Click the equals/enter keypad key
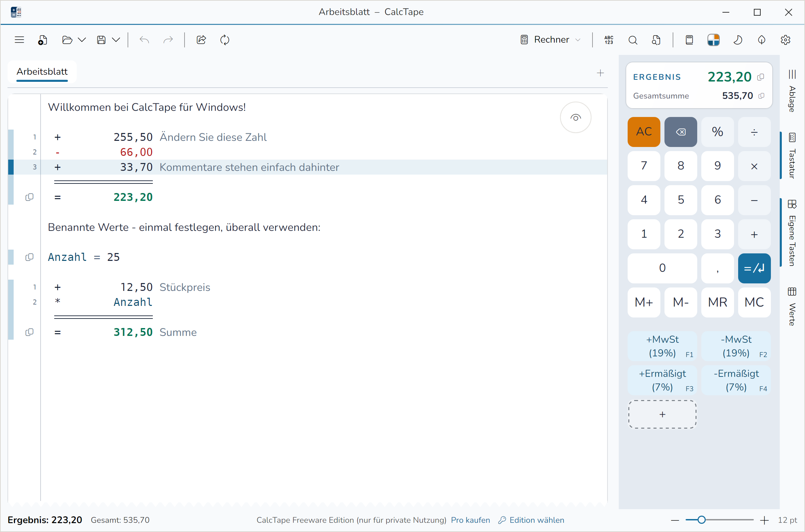 (x=755, y=268)
